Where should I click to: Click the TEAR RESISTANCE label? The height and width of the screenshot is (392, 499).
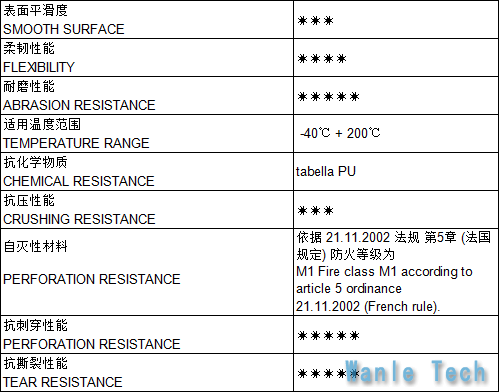click(63, 382)
